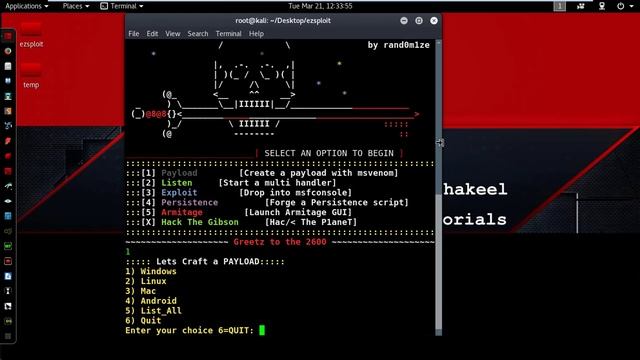Image resolution: width=640 pixels, height=360 pixels.
Task: Click 'Greetz to the 2600' text
Action: (x=280, y=242)
